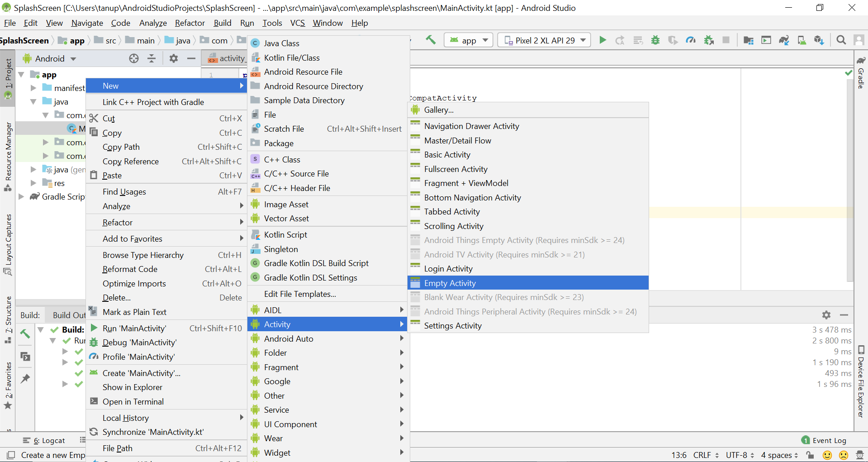Click the Sync Project with Gradle icon

click(784, 40)
